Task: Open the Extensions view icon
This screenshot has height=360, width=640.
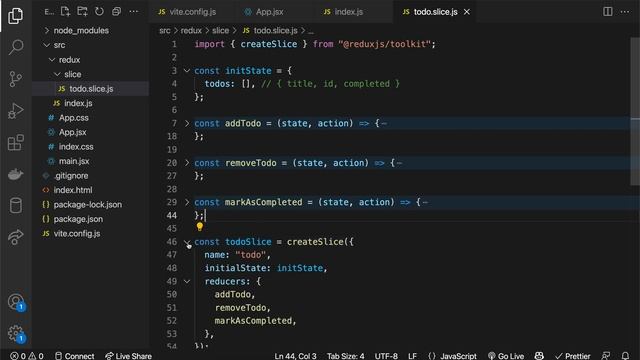Action: click(16, 142)
